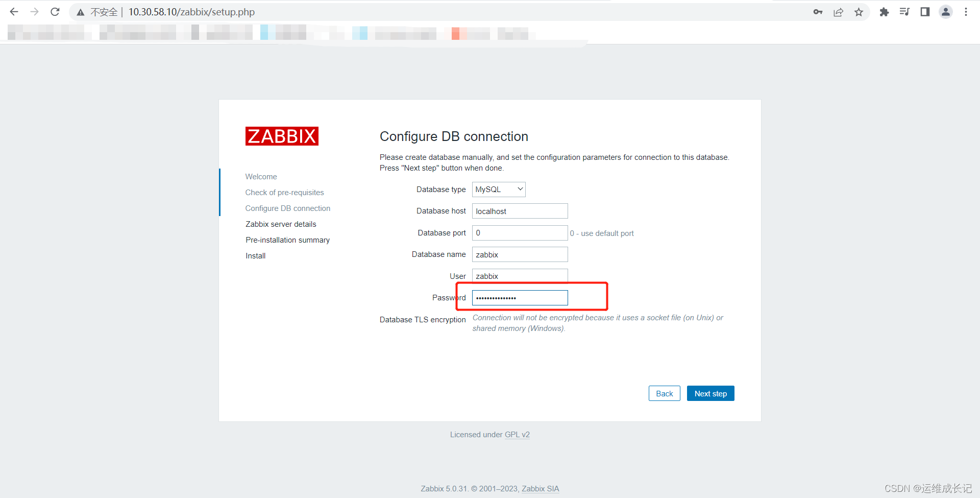The width and height of the screenshot is (980, 498).
Task: Toggle the browser side panel icon
Action: (x=925, y=12)
